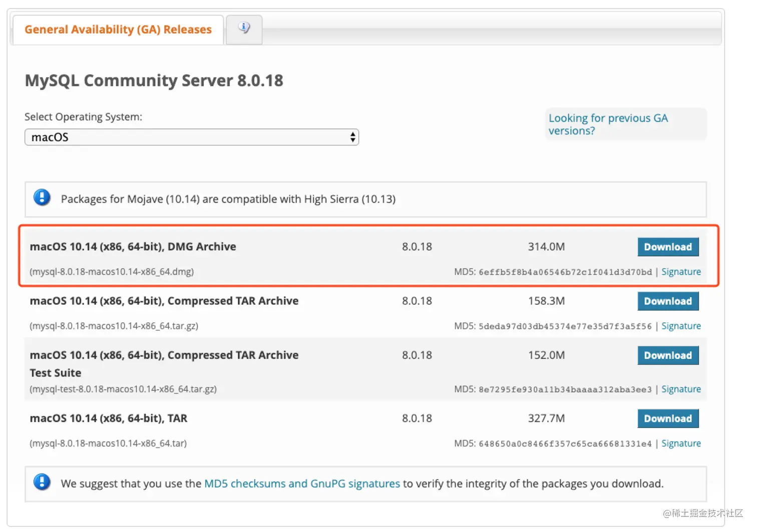Download the DMG Archive 314.0M package

click(668, 247)
